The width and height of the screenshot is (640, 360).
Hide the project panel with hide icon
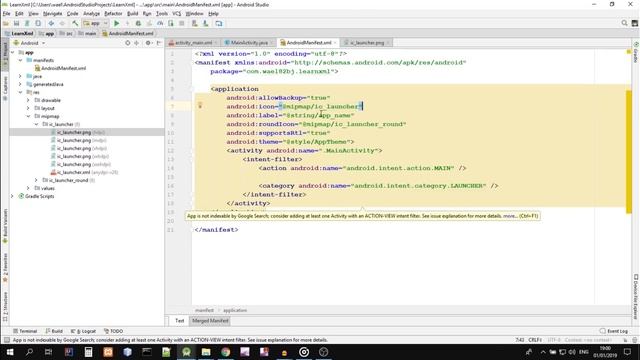(159, 43)
